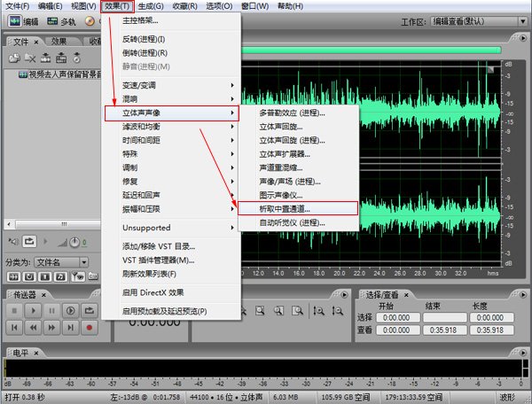Choose 析取中置通道... from submenu

[x=298, y=209]
